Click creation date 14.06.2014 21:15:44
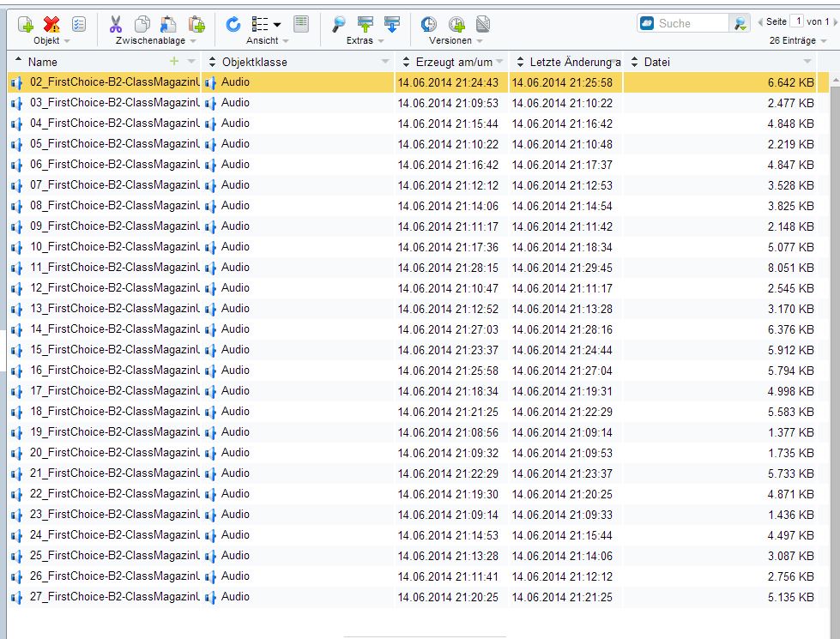Viewport: 840px width, 639px height. coord(448,124)
